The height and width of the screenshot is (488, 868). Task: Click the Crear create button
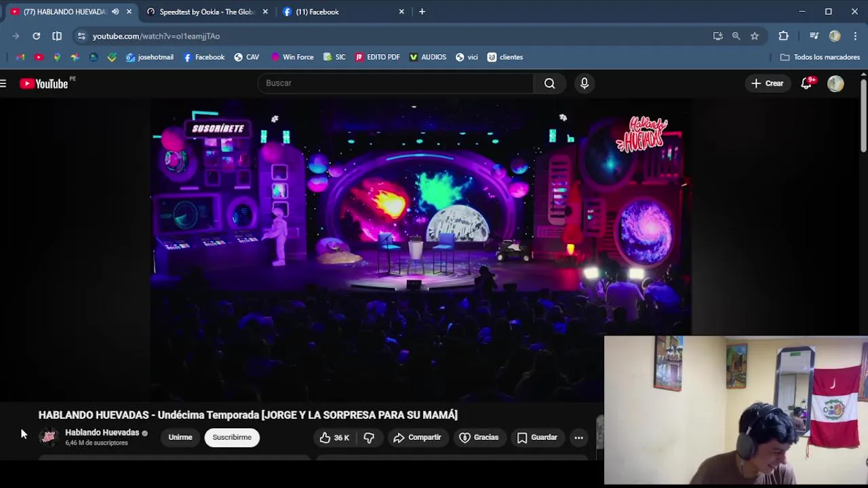click(x=768, y=83)
